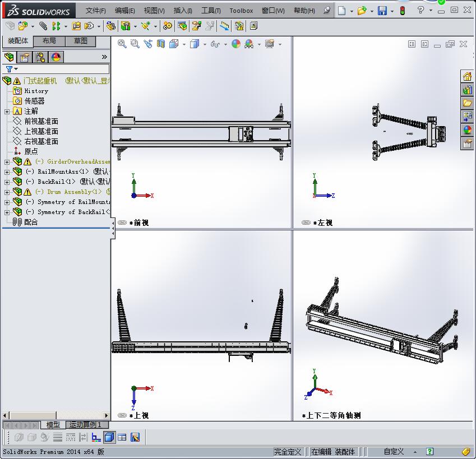Screen dimensions: 476x459
Task: Expand more manager tabs chevron
Action: pos(104,57)
